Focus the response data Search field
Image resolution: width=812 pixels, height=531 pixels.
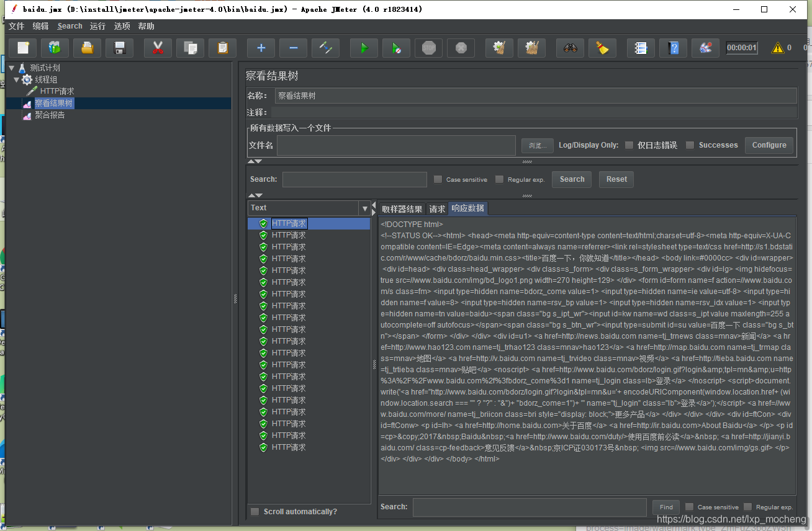point(530,507)
